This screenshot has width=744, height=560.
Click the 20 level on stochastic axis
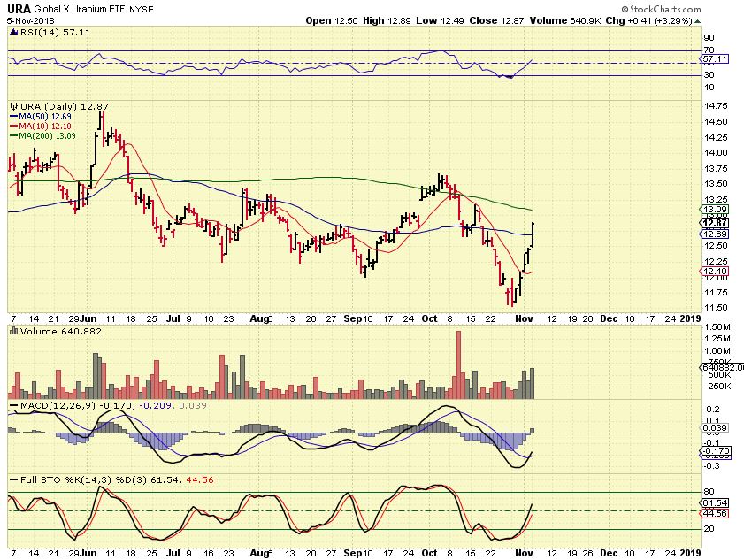(709, 529)
